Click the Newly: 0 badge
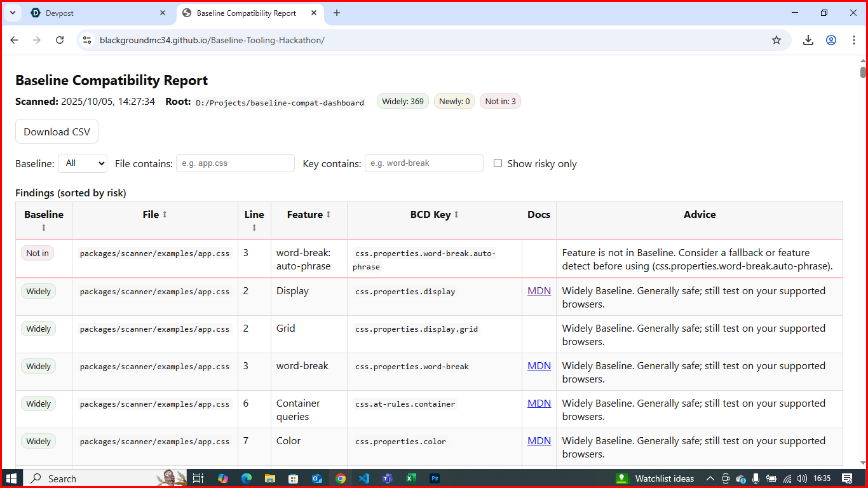The height and width of the screenshot is (488, 868). 454,102
